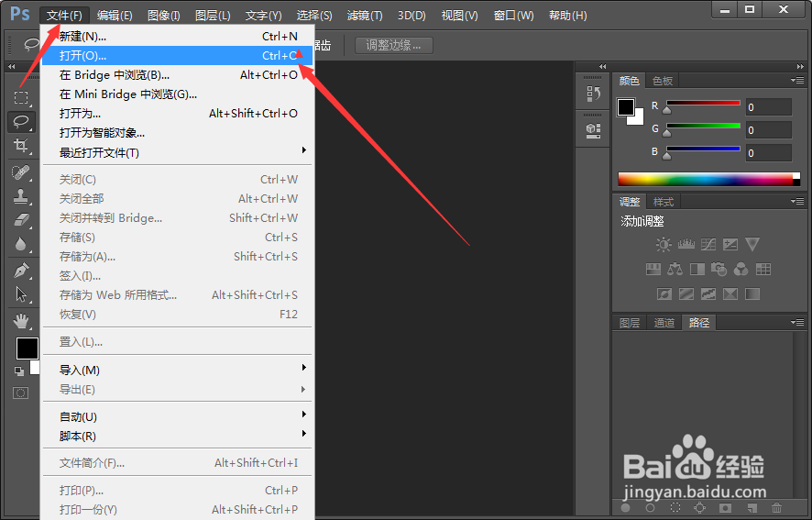
Task: Open the 窗口(W) menu
Action: [x=513, y=15]
